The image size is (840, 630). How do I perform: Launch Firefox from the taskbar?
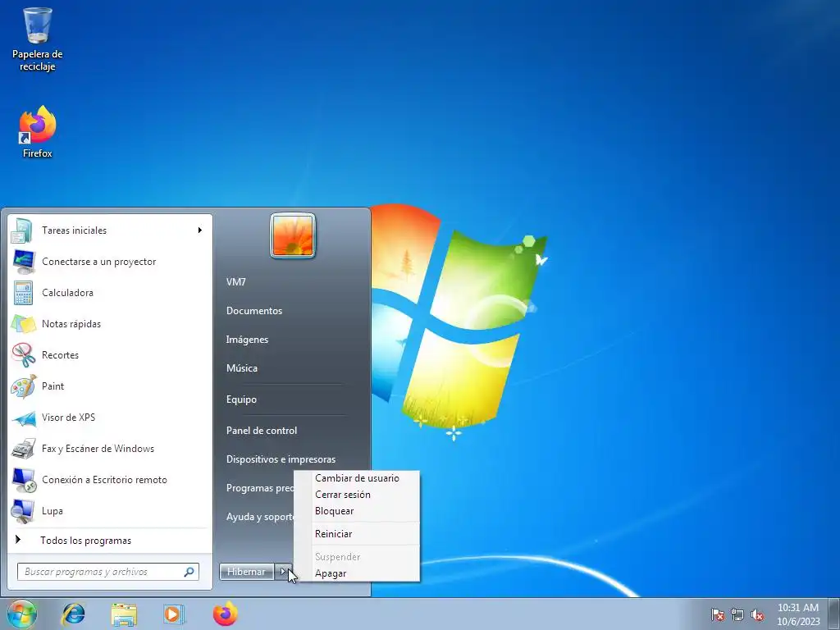(225, 614)
